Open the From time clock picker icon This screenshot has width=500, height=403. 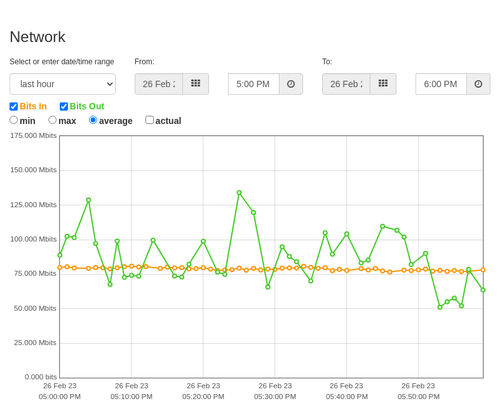[x=291, y=84]
